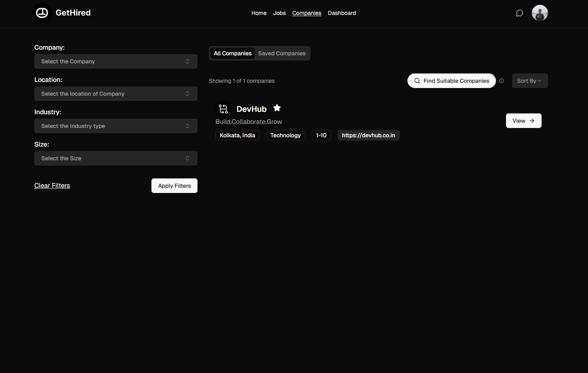Switch to the All Companies tab
This screenshot has width=588, height=373.
click(x=233, y=53)
